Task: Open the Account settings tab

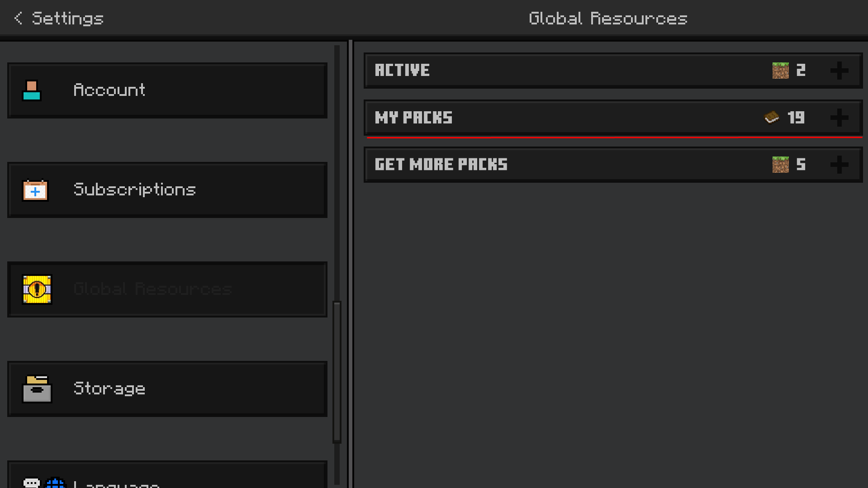Action: (167, 90)
